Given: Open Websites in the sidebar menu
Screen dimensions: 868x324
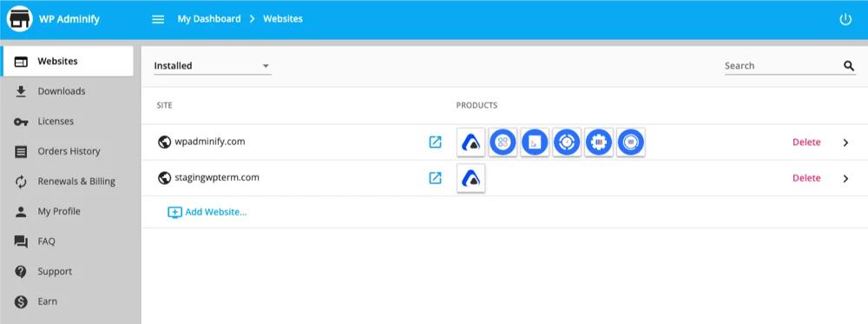Looking at the screenshot, I should (68, 61).
